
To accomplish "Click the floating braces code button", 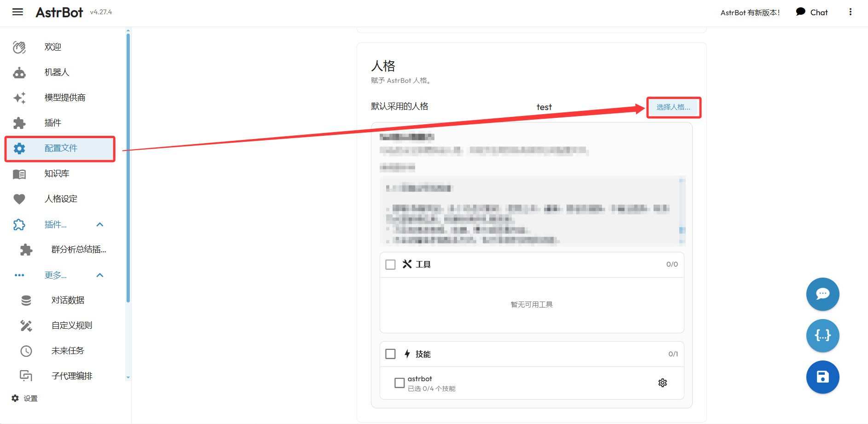I will (x=823, y=336).
